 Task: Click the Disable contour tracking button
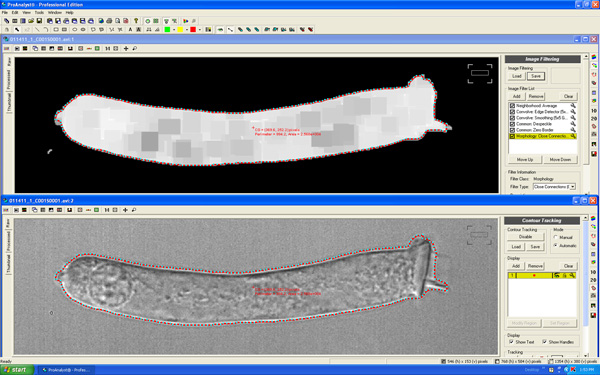click(525, 237)
